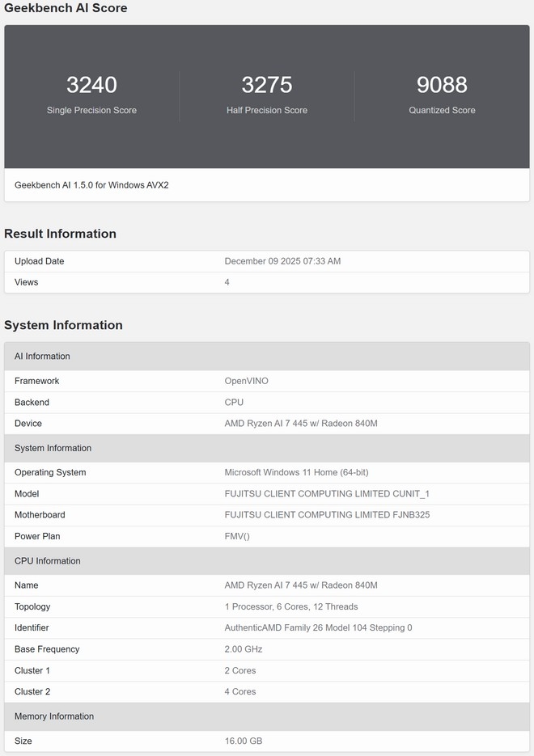Click the Upload Date label
Viewport: 534px width, 756px height.
point(39,261)
